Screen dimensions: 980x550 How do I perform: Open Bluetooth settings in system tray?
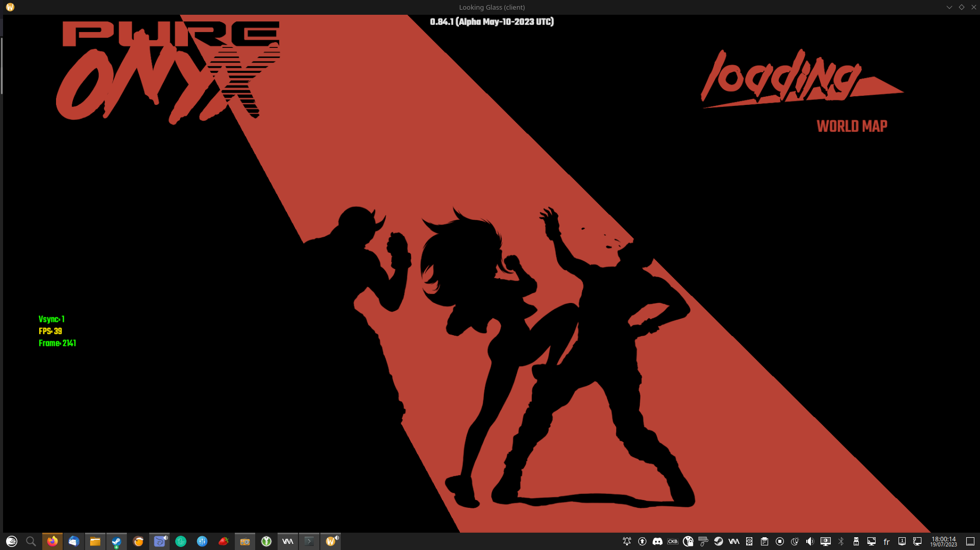(x=841, y=541)
